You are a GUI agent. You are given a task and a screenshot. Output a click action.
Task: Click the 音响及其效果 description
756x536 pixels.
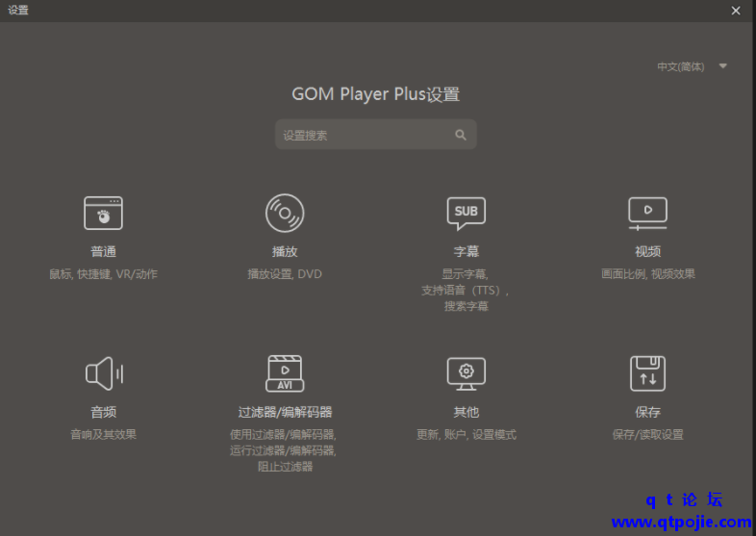103,434
